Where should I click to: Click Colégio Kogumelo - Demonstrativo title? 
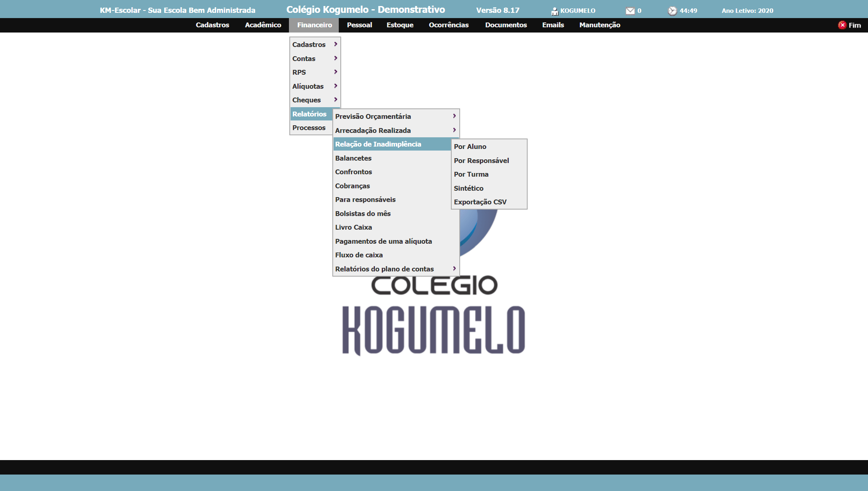366,10
